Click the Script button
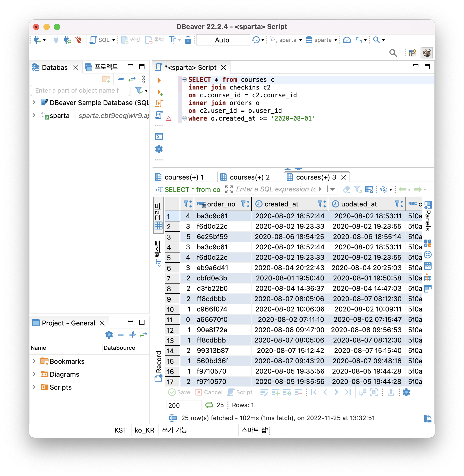This screenshot has width=464, height=476. click(x=240, y=392)
